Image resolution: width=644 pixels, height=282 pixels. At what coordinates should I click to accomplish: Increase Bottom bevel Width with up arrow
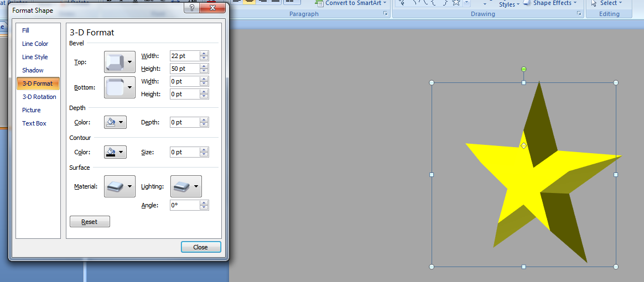pyautogui.click(x=204, y=79)
